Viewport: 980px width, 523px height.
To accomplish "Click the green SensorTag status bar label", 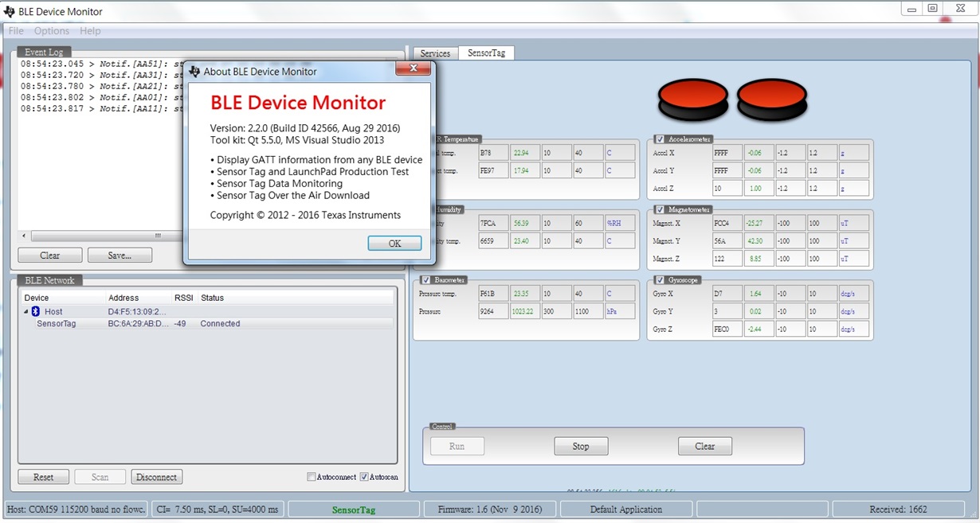I will (x=353, y=509).
